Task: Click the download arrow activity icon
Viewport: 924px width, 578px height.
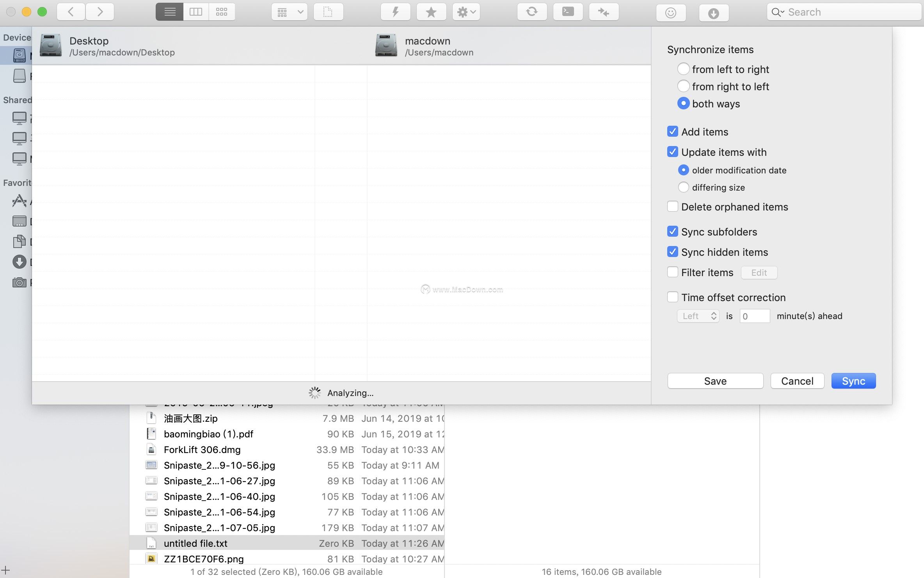Action: [x=713, y=13]
